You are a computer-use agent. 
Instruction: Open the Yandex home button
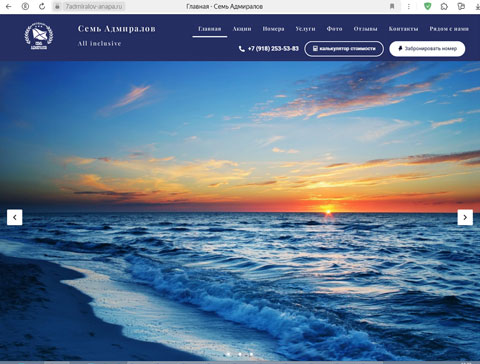pyautogui.click(x=25, y=6)
